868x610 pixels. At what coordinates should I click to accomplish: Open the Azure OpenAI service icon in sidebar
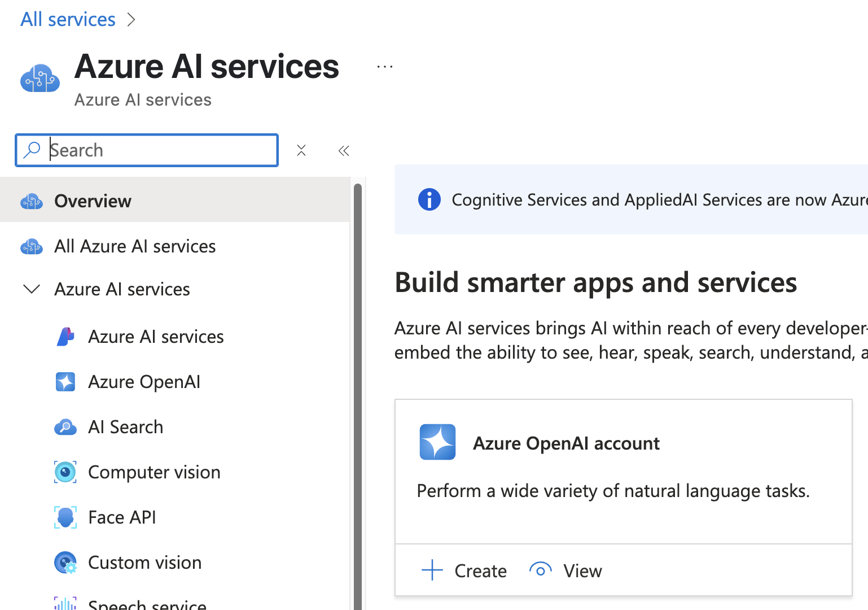click(65, 382)
